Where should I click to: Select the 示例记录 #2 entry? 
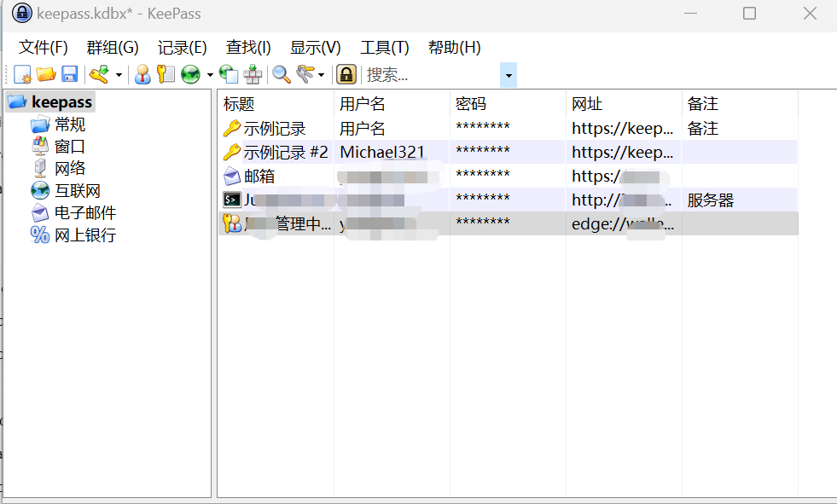tap(286, 153)
